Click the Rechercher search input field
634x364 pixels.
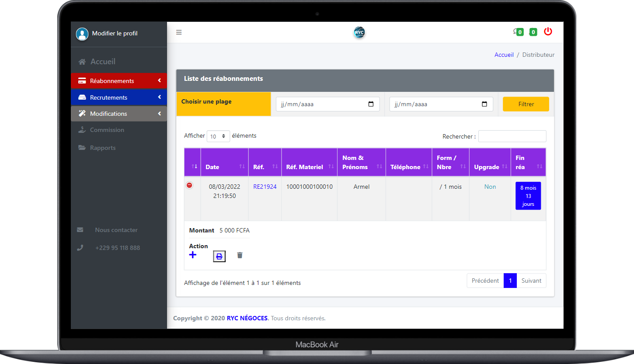[x=512, y=136]
